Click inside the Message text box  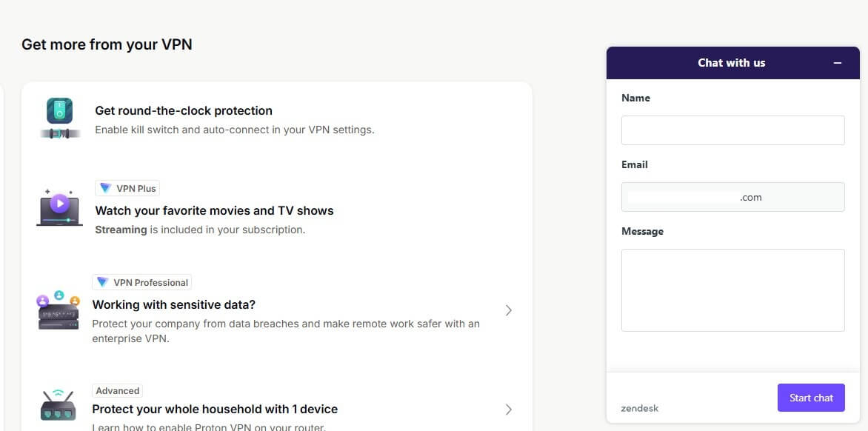732,289
